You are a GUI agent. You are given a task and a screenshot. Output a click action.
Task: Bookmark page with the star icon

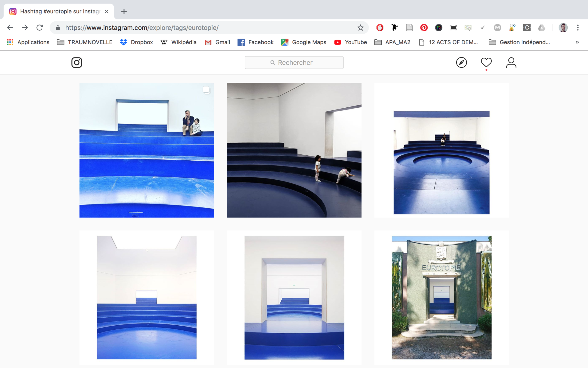pyautogui.click(x=360, y=28)
